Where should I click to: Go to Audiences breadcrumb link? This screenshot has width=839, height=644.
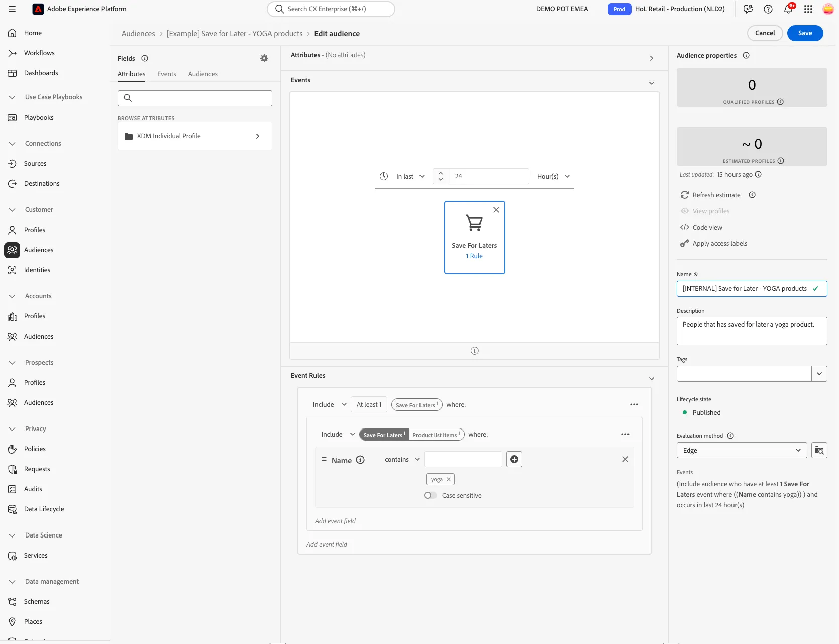[138, 34]
